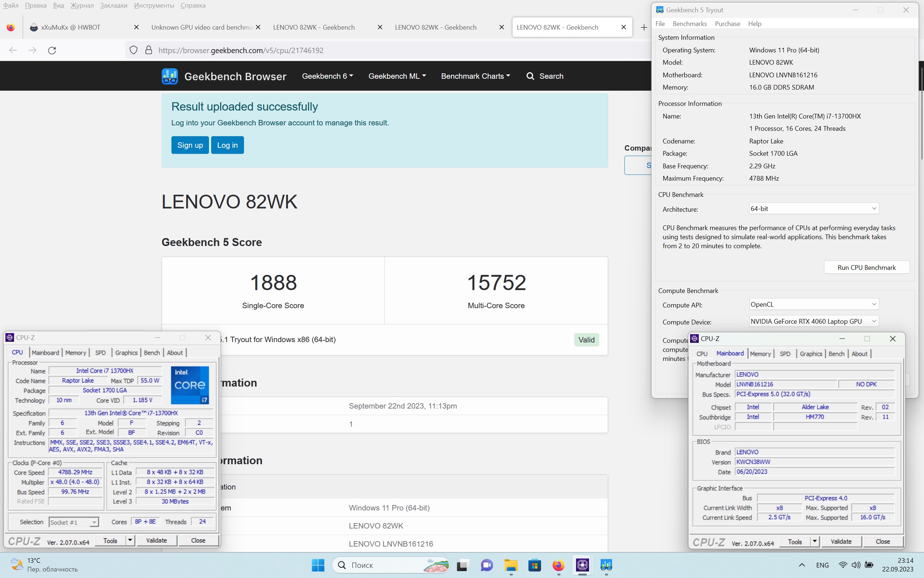
Task: Close the xXuMuKx @ HWBOT tab
Action: tap(136, 27)
